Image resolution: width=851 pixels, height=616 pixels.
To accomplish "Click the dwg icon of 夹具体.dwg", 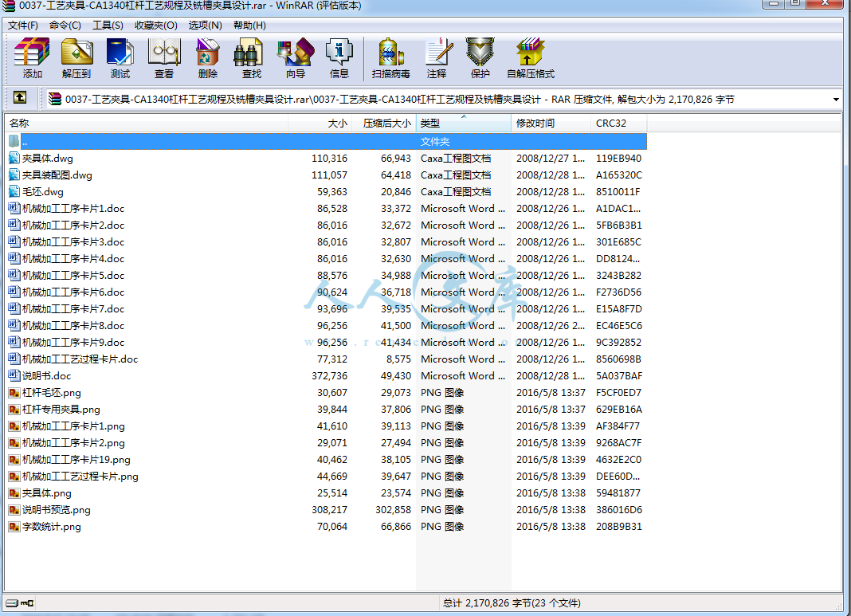I will tap(14, 159).
